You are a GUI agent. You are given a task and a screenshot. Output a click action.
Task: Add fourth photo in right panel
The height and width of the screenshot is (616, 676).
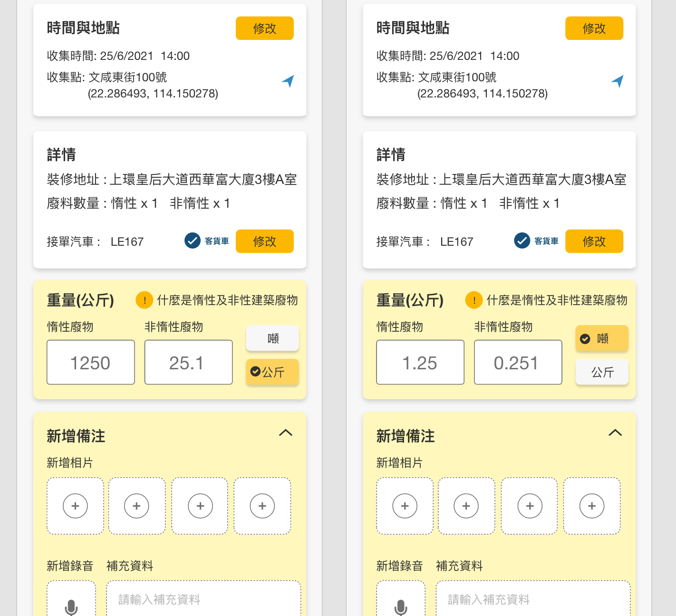click(x=592, y=506)
